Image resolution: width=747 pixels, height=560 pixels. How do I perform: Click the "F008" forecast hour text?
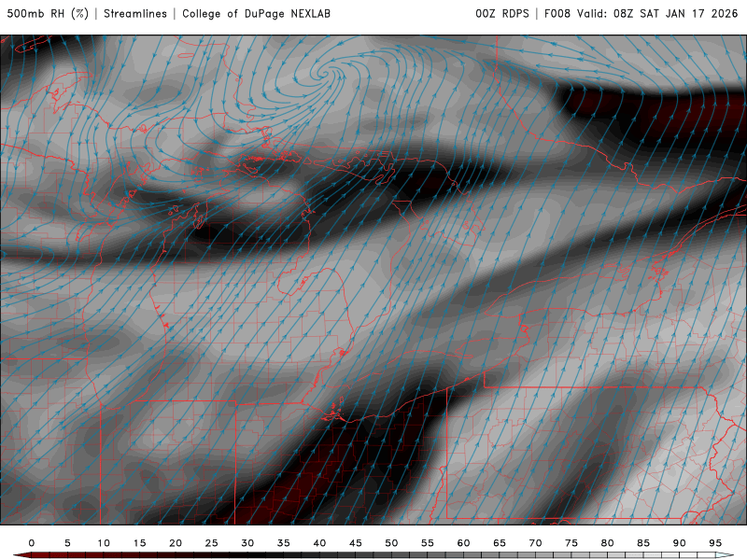coord(557,14)
